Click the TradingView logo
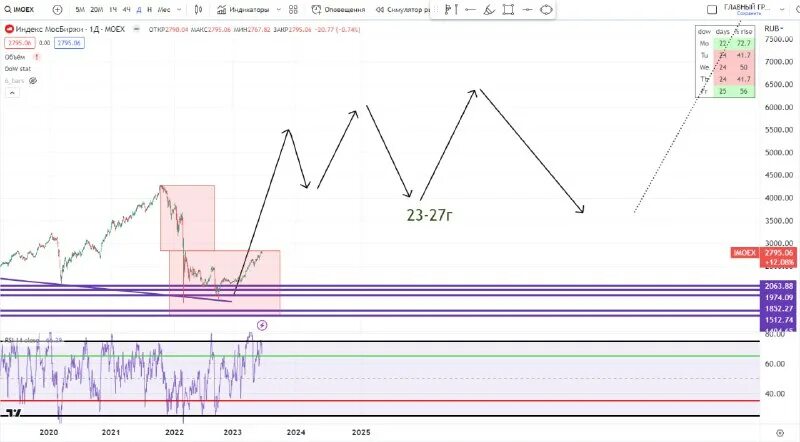This screenshot has height=442, width=800. (14, 414)
